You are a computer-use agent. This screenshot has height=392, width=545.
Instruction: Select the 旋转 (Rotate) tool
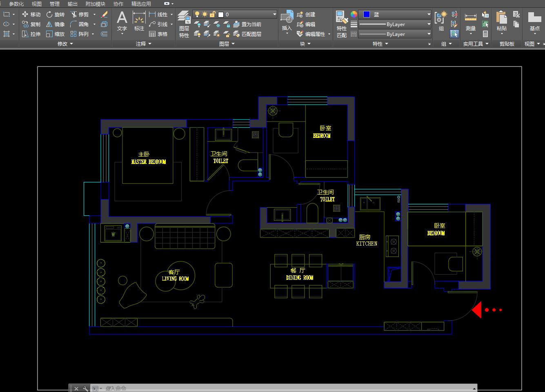[x=56, y=14]
